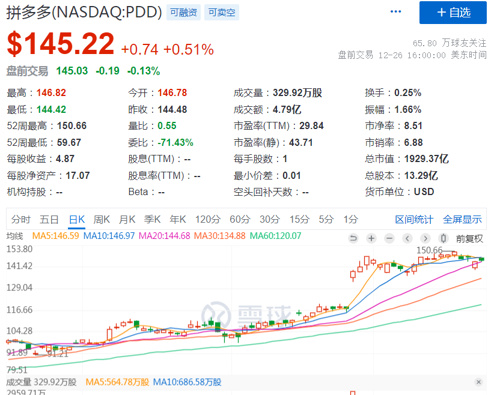Select the 周K weekly chart tab

(x=102, y=219)
